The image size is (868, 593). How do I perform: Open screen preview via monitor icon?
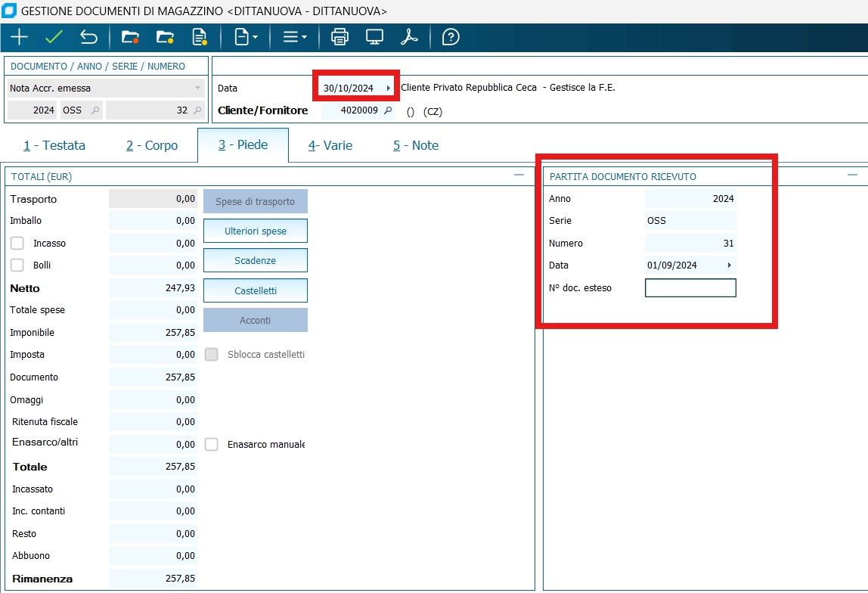click(374, 37)
